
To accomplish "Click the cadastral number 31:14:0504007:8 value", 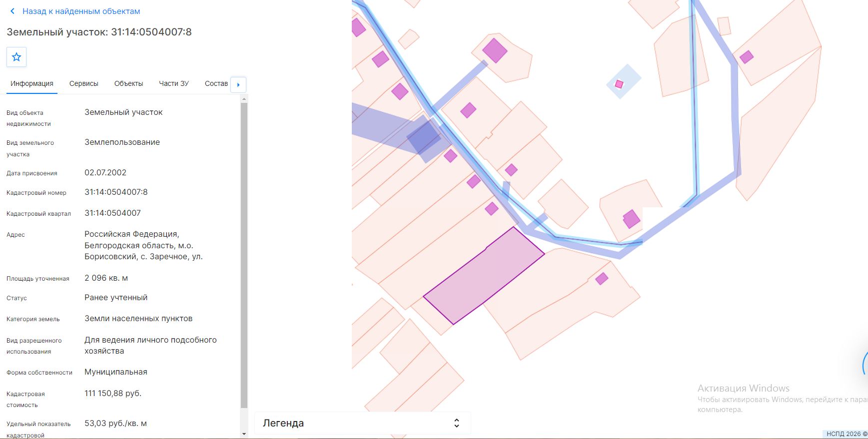I will pyautogui.click(x=116, y=192).
